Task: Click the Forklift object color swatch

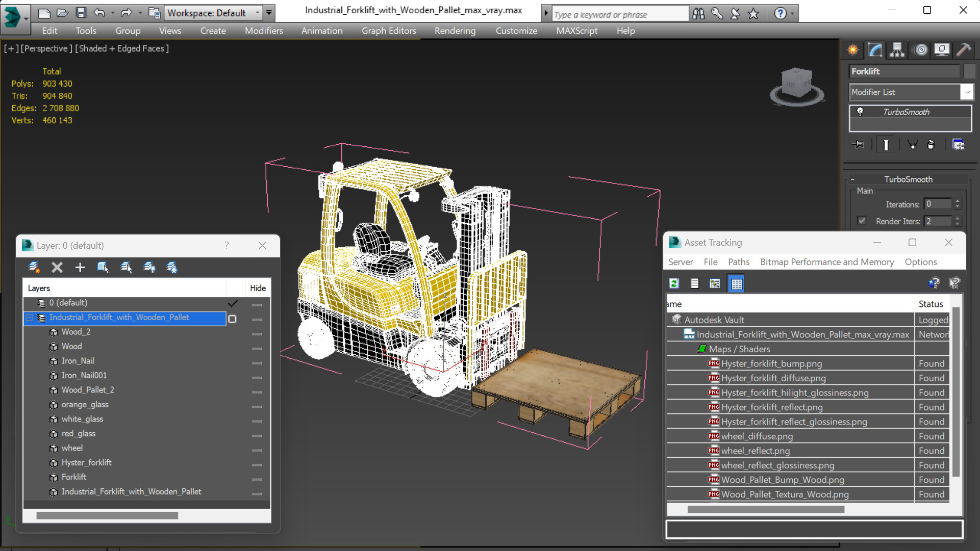Action: click(x=969, y=71)
